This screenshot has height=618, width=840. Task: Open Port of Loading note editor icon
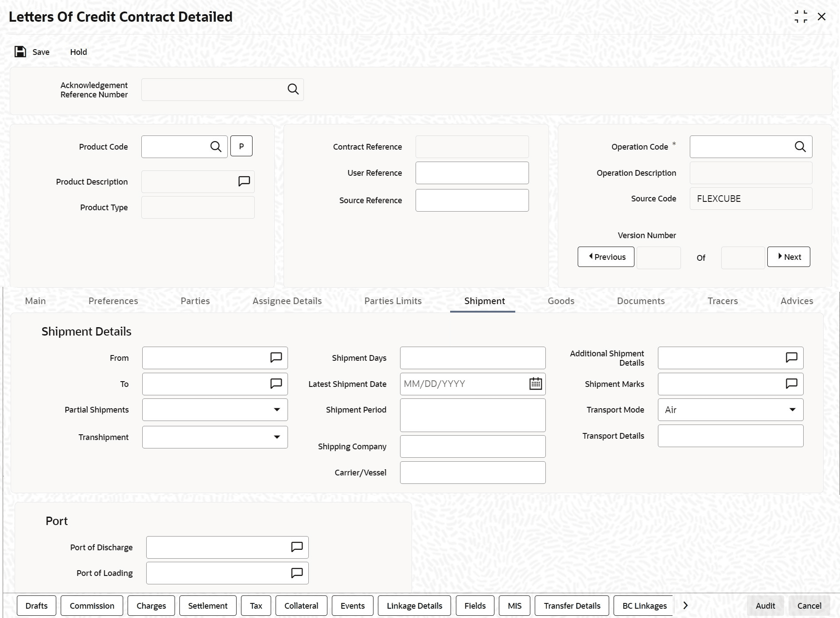click(x=297, y=573)
